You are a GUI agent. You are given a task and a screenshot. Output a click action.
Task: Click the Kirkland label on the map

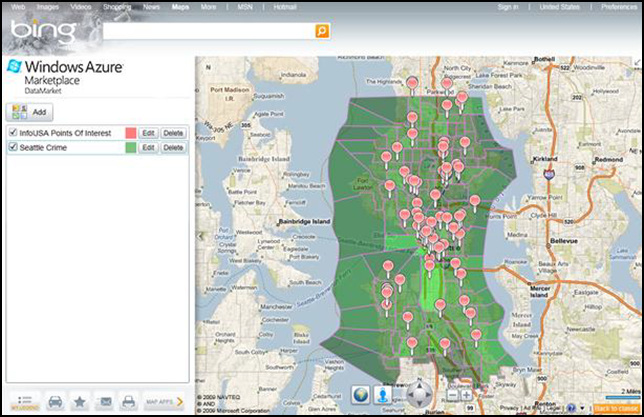point(545,159)
